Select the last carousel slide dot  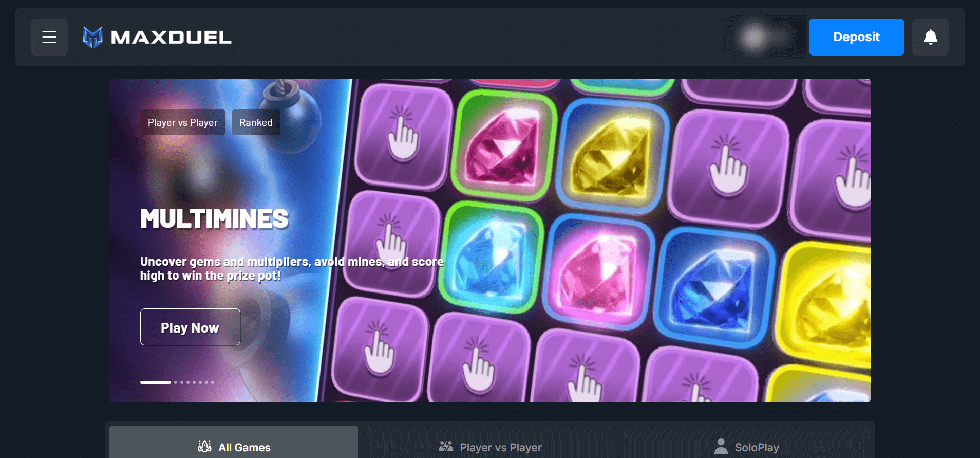213,382
